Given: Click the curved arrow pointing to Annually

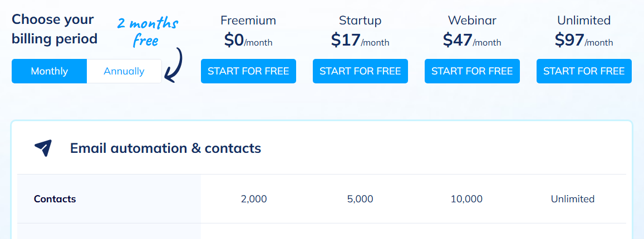Looking at the screenshot, I should click(x=175, y=66).
